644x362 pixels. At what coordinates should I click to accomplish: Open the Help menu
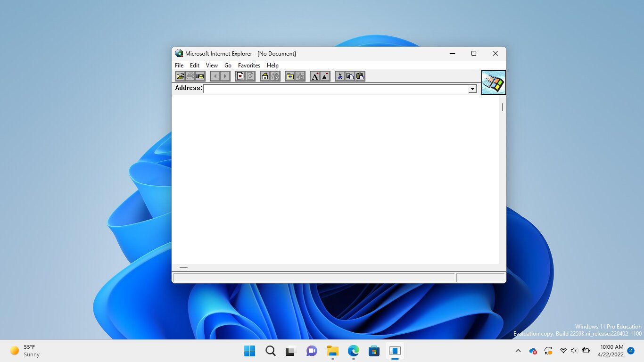point(272,66)
